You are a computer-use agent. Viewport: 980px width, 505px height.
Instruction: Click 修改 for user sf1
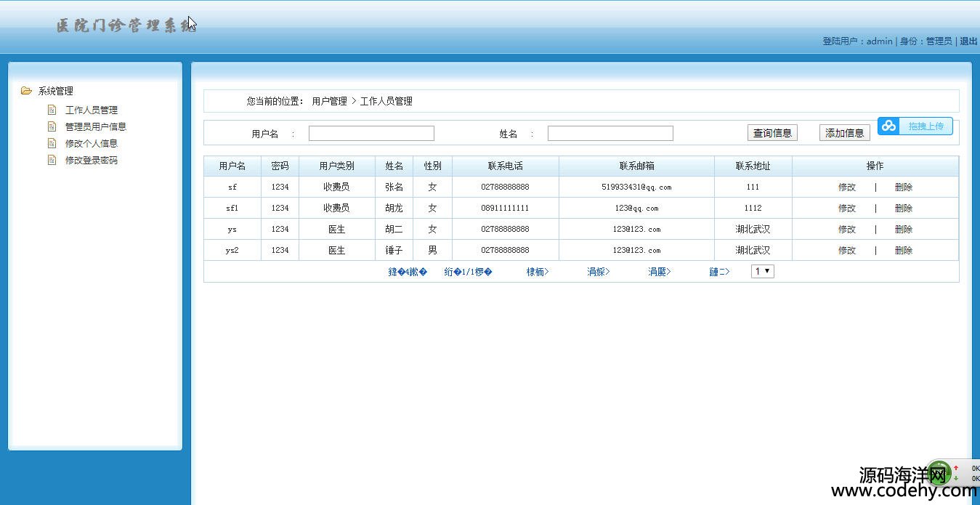click(847, 208)
